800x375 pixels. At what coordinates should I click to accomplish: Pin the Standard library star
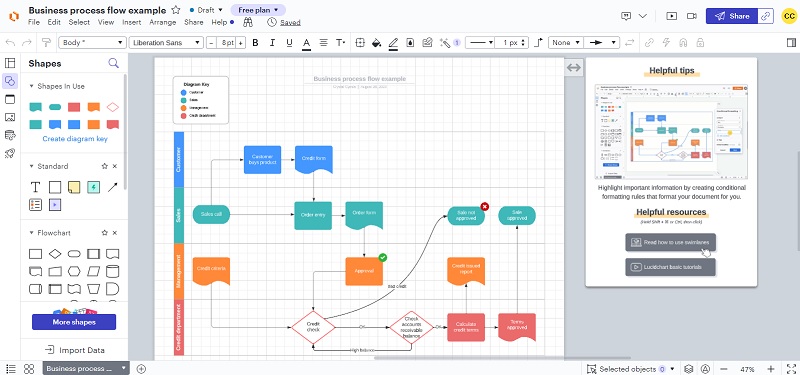pos(105,166)
